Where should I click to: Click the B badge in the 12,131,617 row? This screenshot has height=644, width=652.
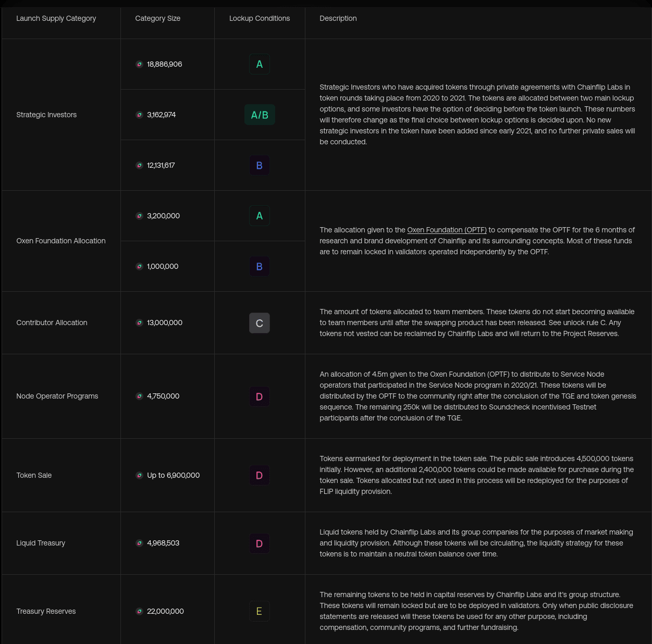pos(260,165)
